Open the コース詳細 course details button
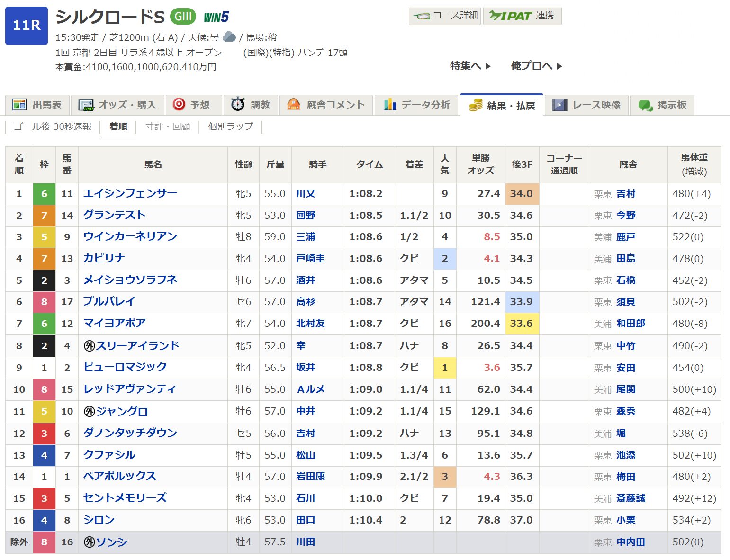This screenshot has width=730, height=560. (445, 16)
